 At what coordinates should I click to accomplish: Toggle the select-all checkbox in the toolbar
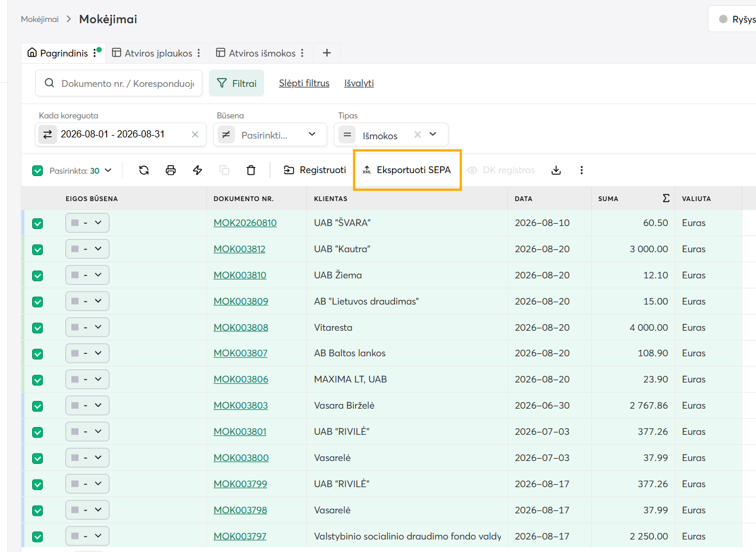coord(37,171)
